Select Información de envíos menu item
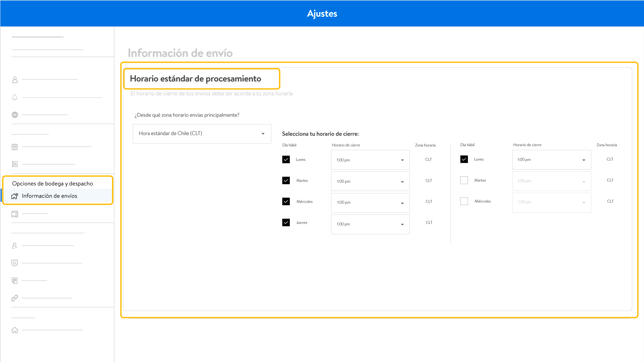This screenshot has width=644, height=362. click(50, 196)
